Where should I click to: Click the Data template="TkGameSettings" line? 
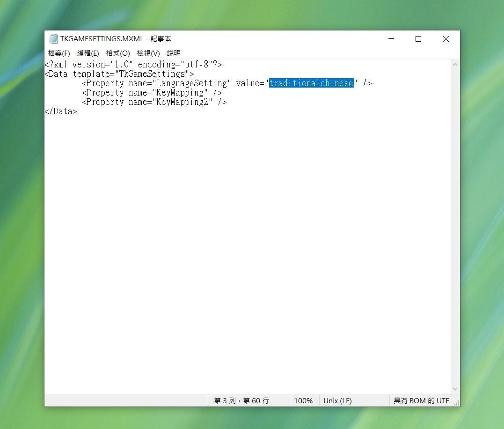[x=119, y=74]
